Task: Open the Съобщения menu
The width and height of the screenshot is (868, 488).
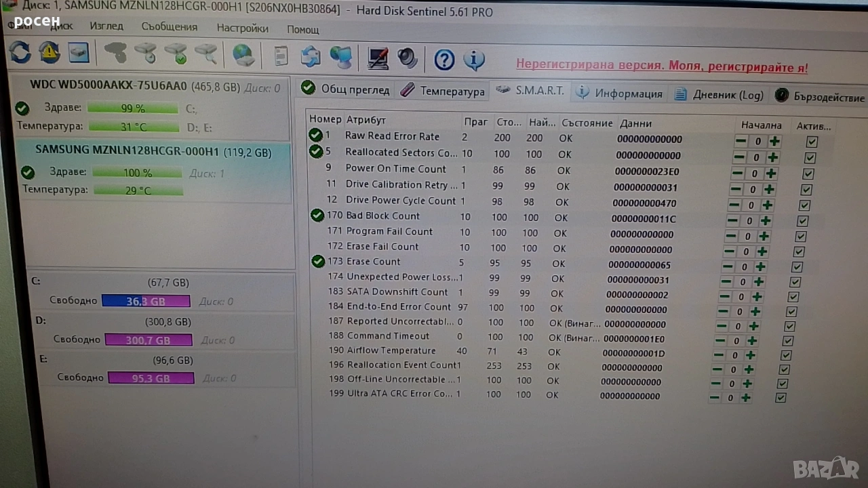Action: click(170, 27)
